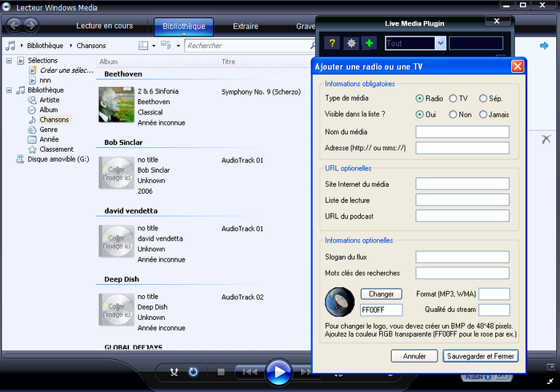The width and height of the screenshot is (560, 392).
Task: Open the nnn playlist
Action: [x=45, y=80]
